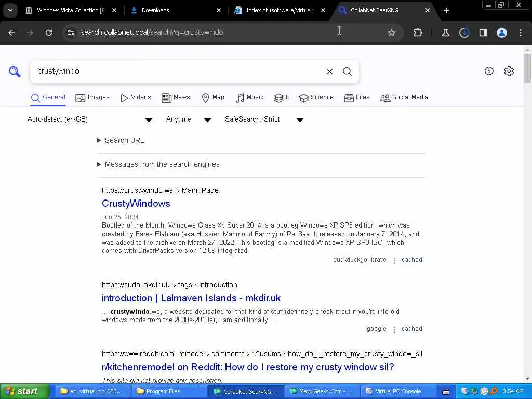Screen dimensions: 532x399
Task: Click the page vertical scrollbar thumb
Action: click(527, 68)
